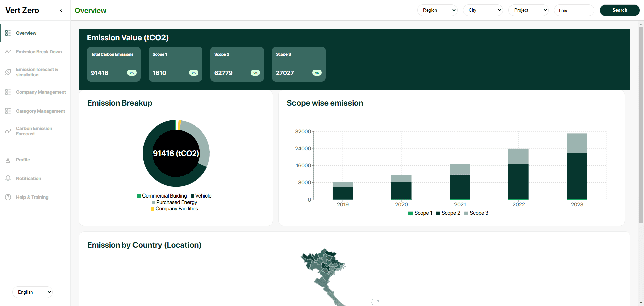The image size is (644, 306).
Task: Click the Overview grid icon in sidebar
Action: pyautogui.click(x=8, y=33)
